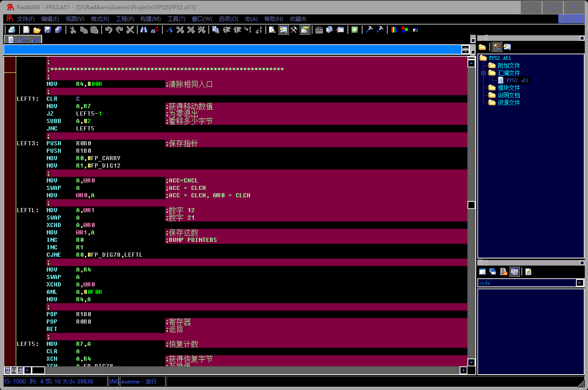Open the 工具(T) menu
Viewport: 588px width, 390px height.
point(176,19)
